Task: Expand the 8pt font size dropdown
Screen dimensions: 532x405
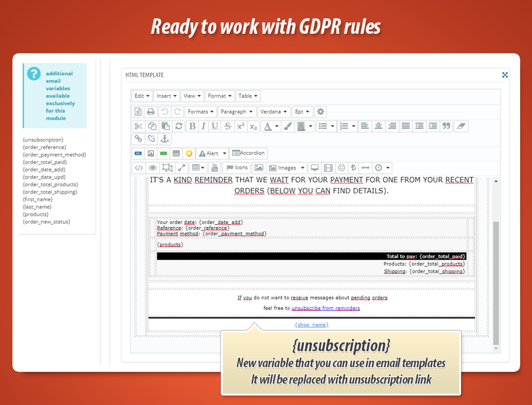Action: coord(302,112)
